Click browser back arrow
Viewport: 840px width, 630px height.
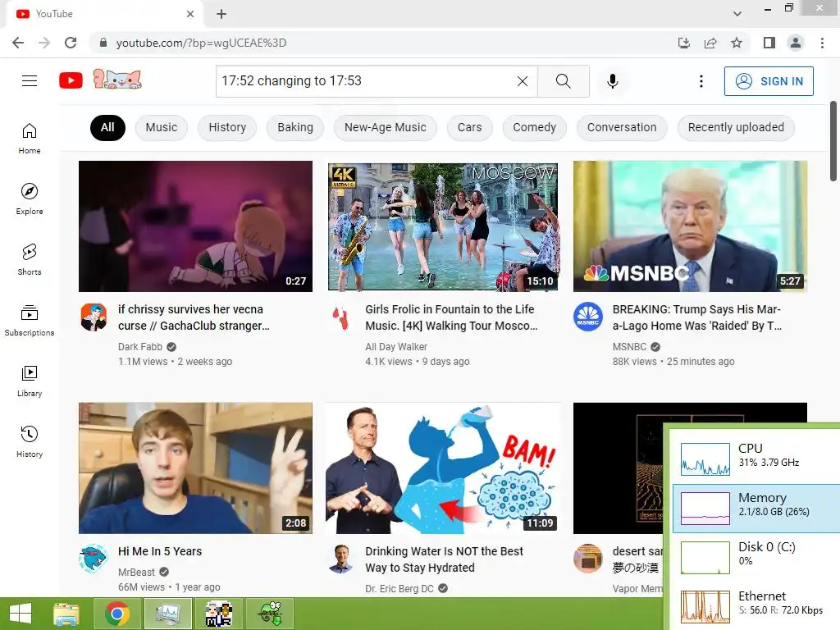18,43
